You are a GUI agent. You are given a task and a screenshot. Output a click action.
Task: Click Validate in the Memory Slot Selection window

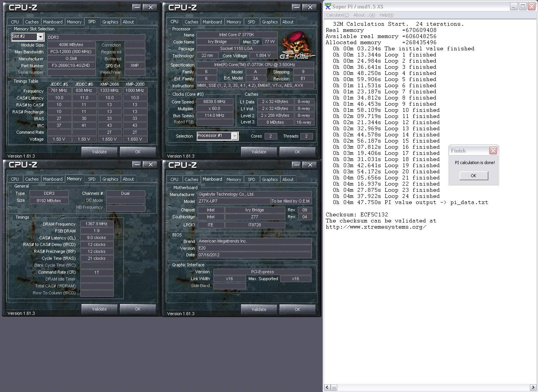(x=99, y=152)
